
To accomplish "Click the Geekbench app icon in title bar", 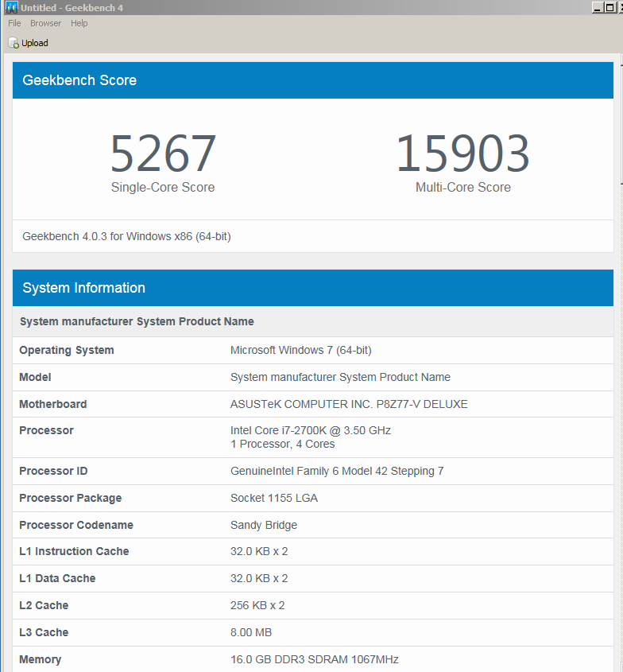I will pyautogui.click(x=12, y=7).
